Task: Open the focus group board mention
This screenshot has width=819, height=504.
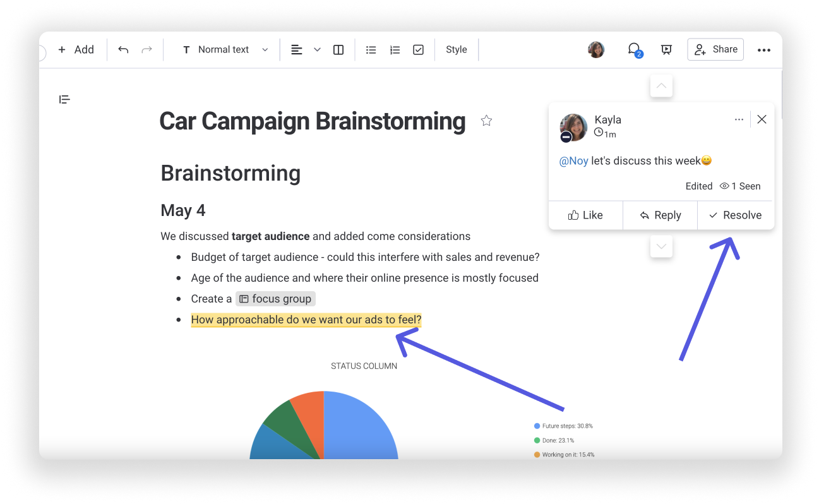Action: 275,299
